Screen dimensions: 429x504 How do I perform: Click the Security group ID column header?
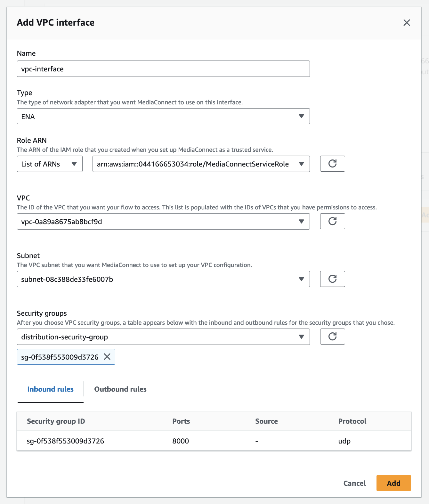pos(56,421)
